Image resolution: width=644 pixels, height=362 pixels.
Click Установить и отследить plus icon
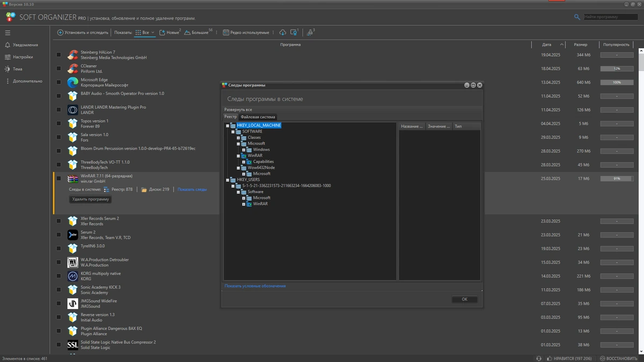[x=61, y=33]
